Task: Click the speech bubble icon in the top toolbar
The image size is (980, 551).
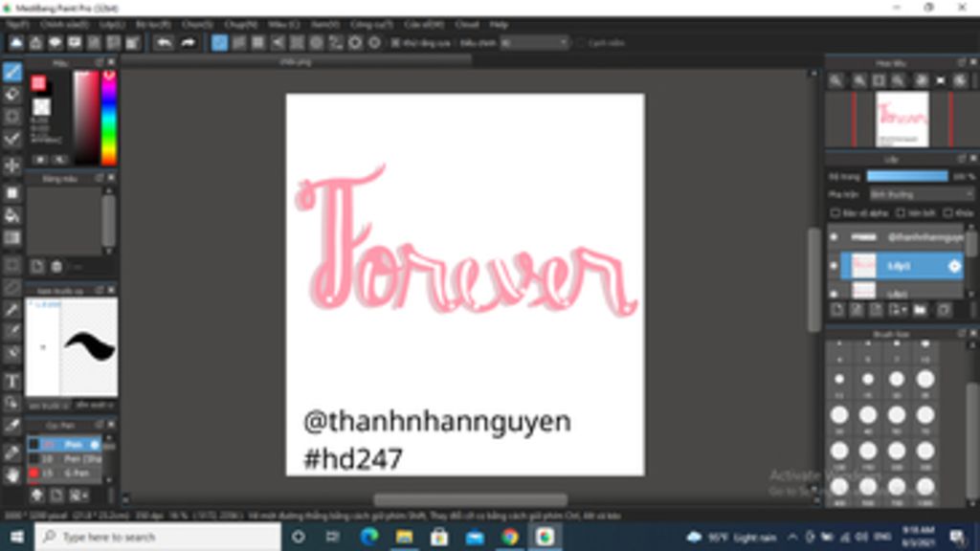Action: (x=55, y=42)
